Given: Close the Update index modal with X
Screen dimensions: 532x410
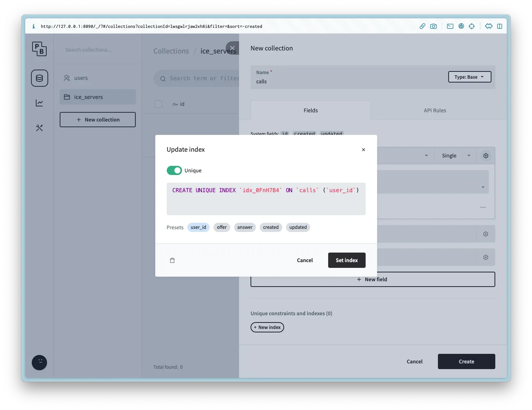Looking at the screenshot, I should 363,150.
